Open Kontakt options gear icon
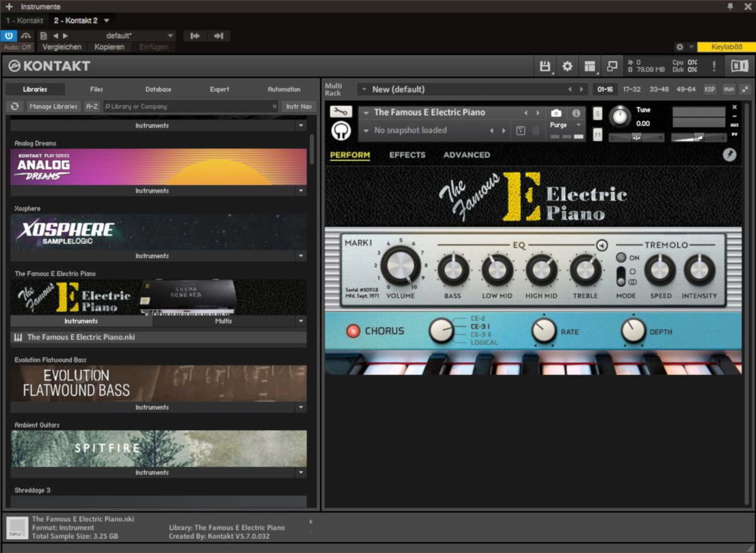 click(568, 66)
